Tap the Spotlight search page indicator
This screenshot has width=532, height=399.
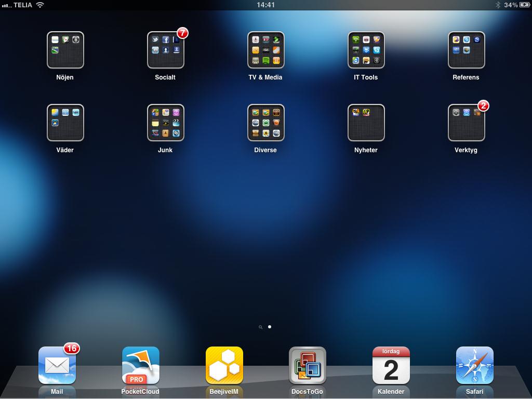[x=260, y=327]
